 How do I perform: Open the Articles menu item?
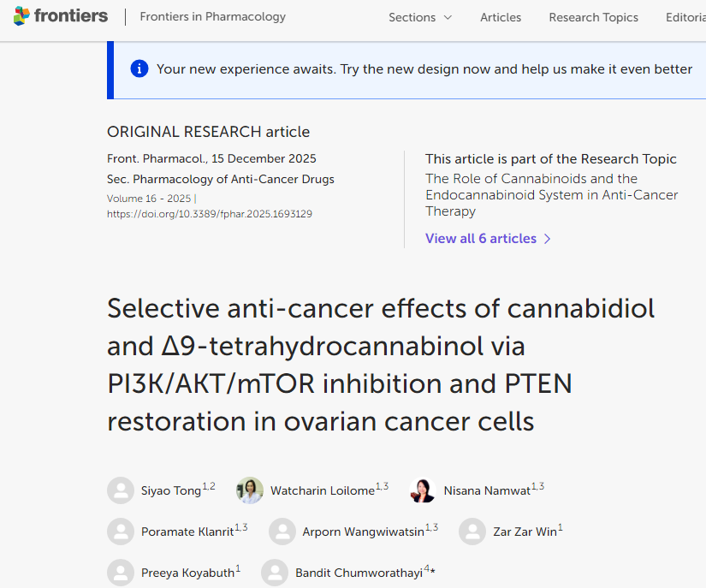[501, 17]
